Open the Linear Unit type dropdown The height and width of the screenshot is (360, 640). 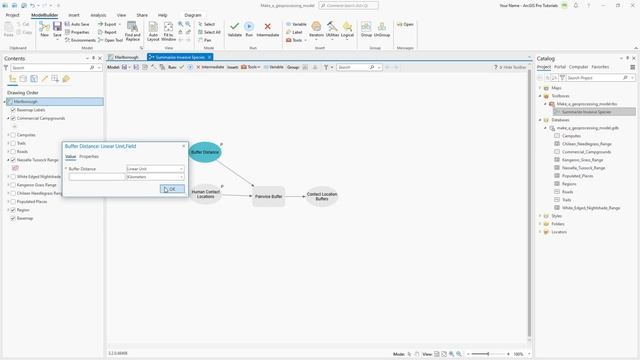click(x=155, y=169)
